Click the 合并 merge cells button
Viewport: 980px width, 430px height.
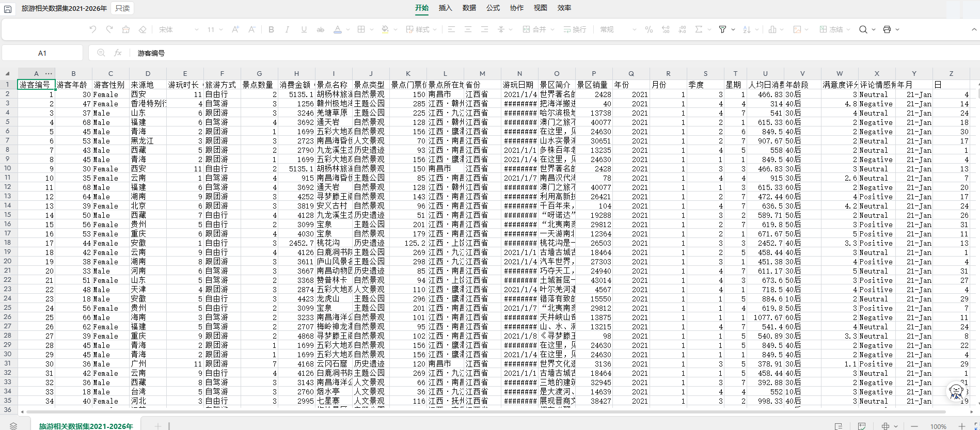tap(534, 29)
